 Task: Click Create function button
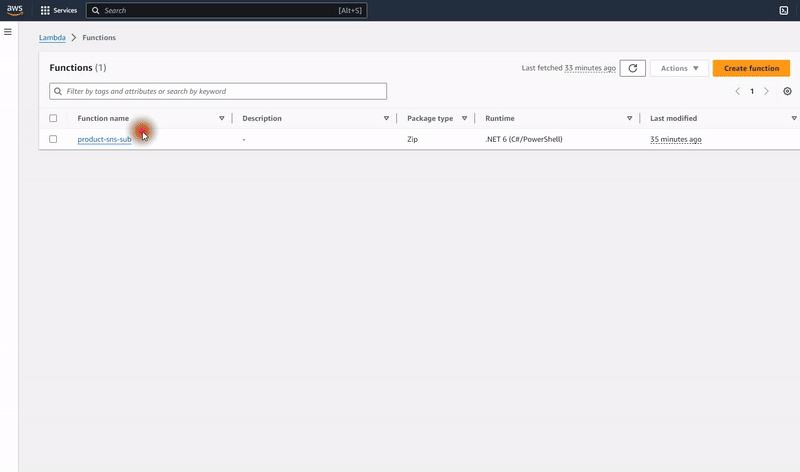751,68
